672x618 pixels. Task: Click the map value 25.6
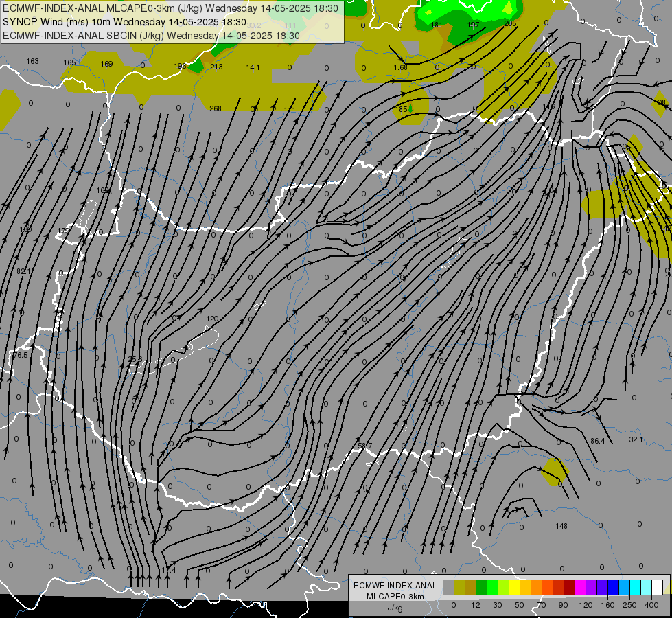(x=135, y=359)
